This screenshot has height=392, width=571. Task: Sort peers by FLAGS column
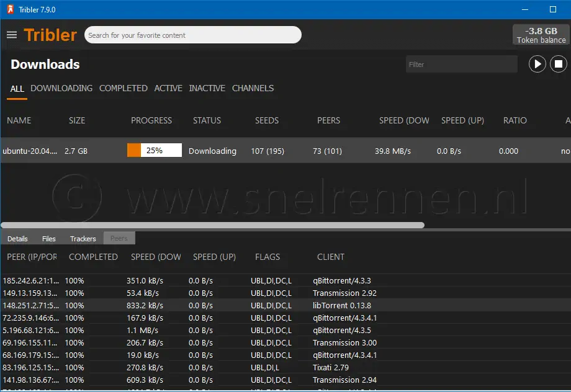[x=268, y=257]
